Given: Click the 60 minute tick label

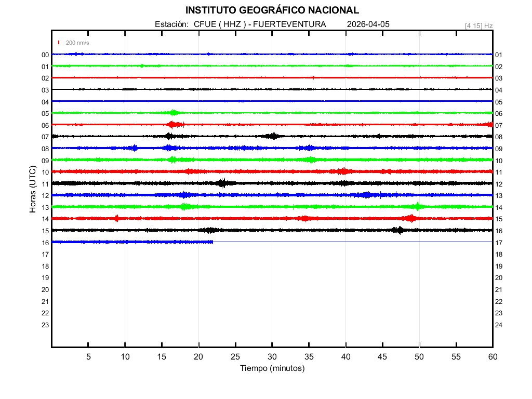Looking at the screenshot, I should point(492,357).
